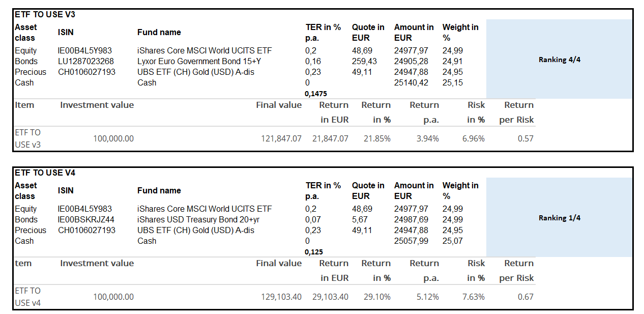Click the final value 121,847.07

coord(280,138)
